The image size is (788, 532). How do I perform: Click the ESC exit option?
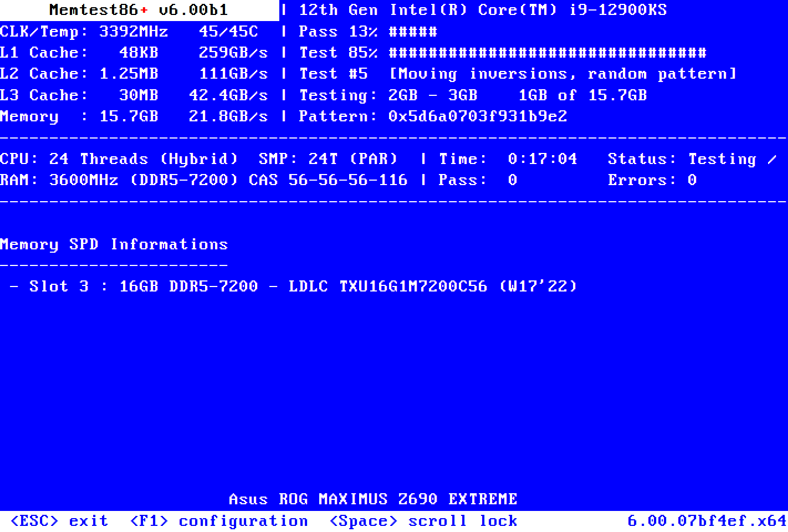coord(58,520)
